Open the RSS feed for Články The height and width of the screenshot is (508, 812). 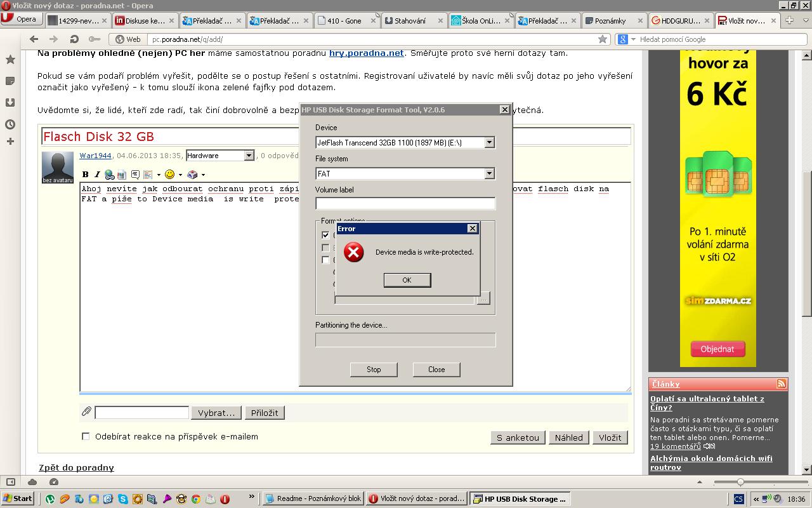(781, 384)
